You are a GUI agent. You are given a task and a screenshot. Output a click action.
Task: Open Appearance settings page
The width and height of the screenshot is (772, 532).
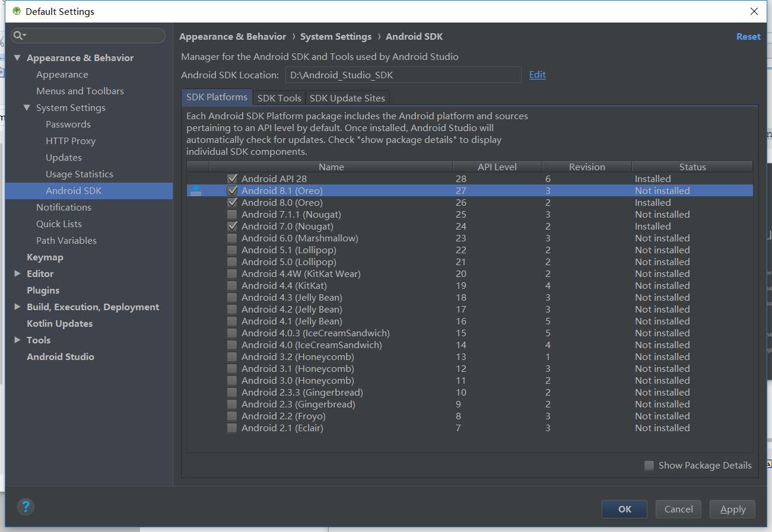[x=62, y=74]
